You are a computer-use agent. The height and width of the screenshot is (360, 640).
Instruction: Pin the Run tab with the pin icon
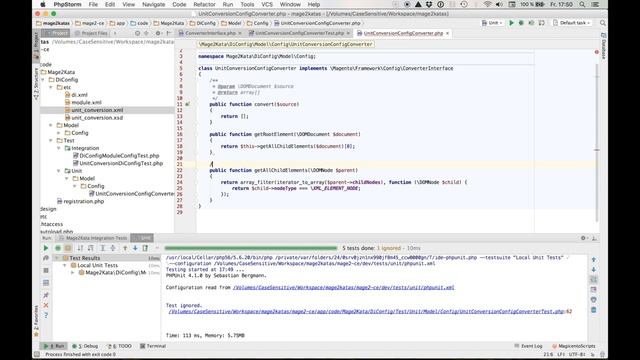pyautogui.click(x=46, y=295)
